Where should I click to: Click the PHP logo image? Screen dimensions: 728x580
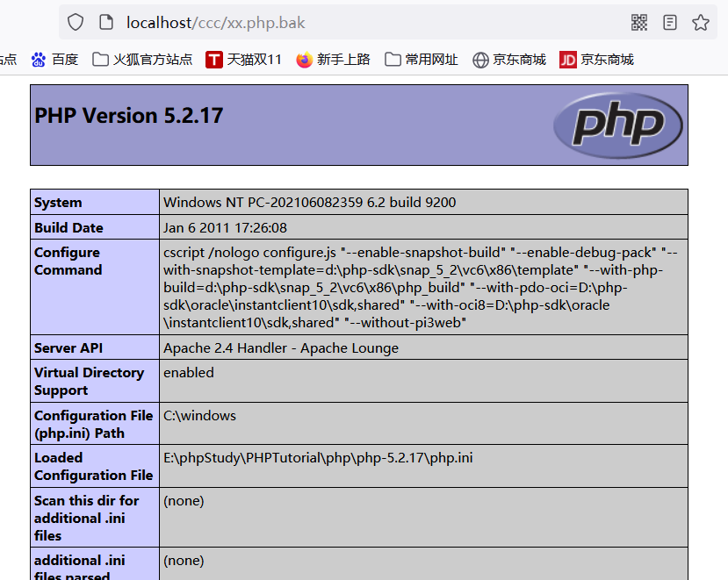coord(618,125)
